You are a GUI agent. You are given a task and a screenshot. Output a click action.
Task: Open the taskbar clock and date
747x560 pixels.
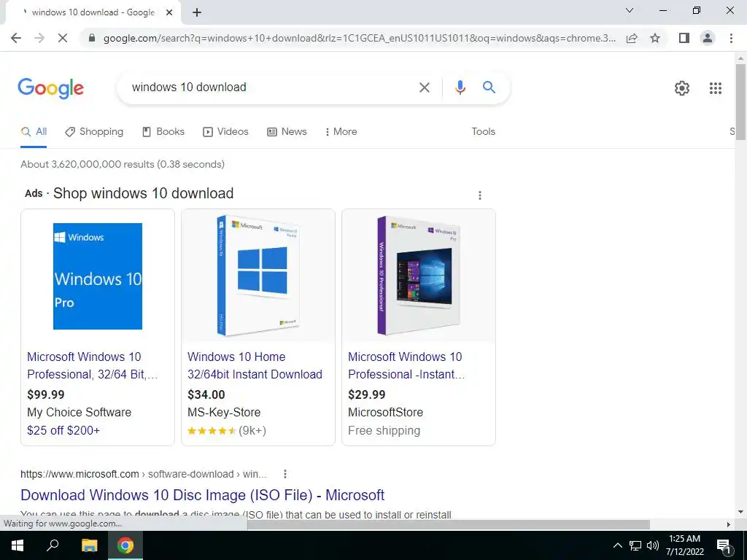tap(684, 545)
